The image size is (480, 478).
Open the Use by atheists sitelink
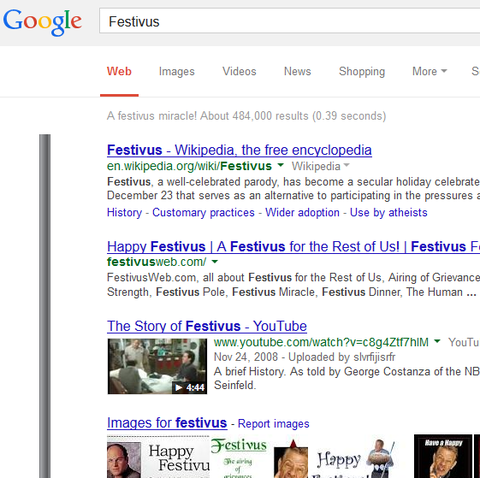[x=389, y=213]
